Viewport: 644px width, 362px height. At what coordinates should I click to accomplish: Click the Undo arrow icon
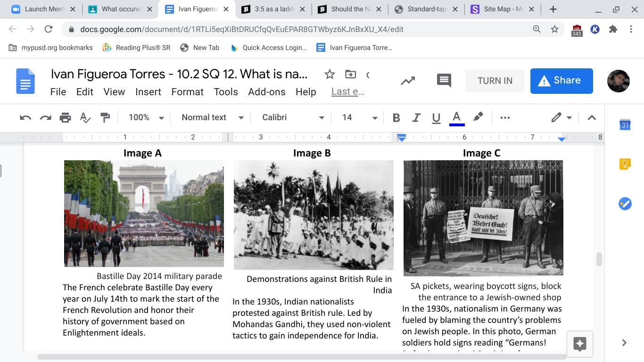point(25,117)
